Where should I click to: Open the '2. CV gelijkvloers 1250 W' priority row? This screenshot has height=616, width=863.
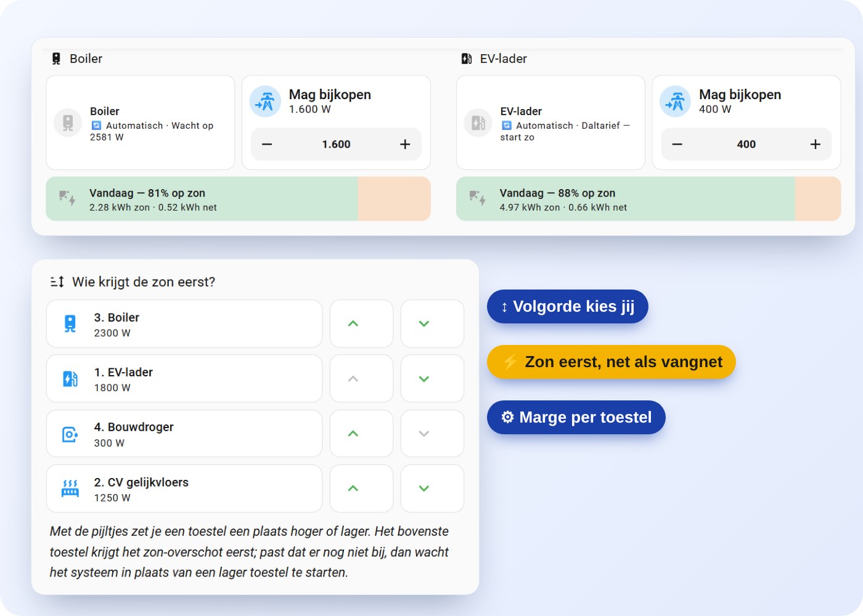coord(184,488)
